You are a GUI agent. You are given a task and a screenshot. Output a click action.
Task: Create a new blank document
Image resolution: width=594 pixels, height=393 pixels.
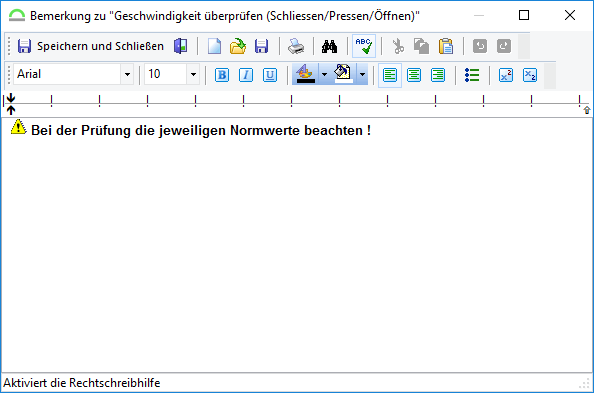[x=214, y=46]
